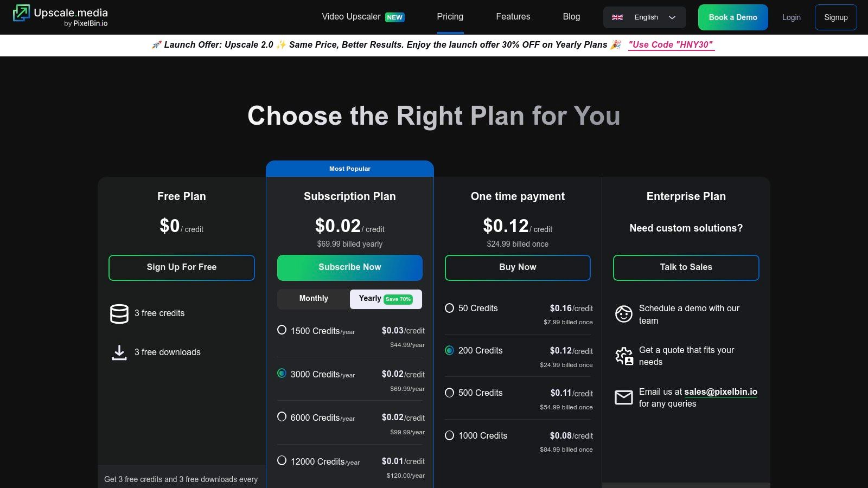Viewport: 868px width, 488px height.
Task: Click the free downloads arrow icon
Action: 119,352
